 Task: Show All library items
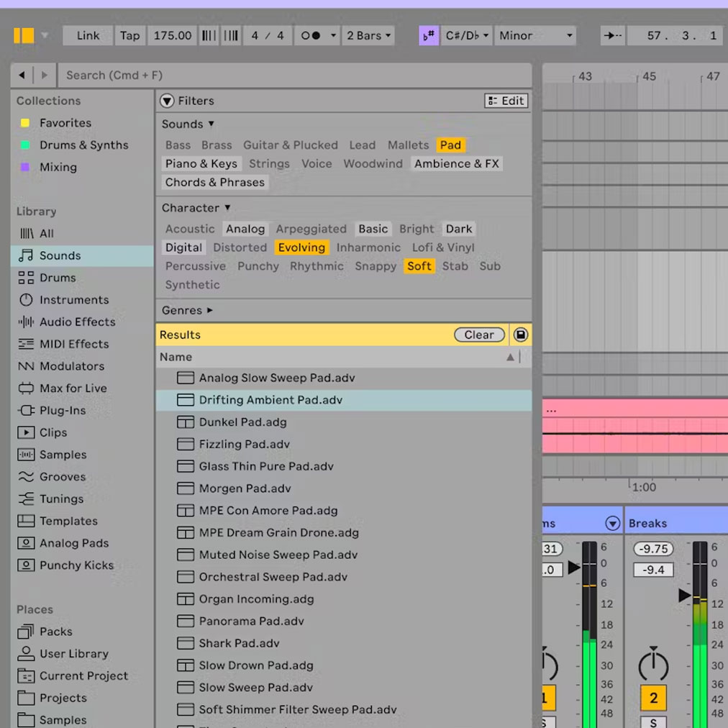click(x=82, y=234)
